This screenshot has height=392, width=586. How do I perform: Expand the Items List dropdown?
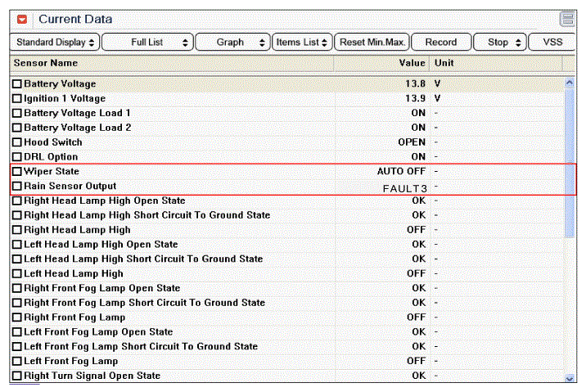pos(302,42)
